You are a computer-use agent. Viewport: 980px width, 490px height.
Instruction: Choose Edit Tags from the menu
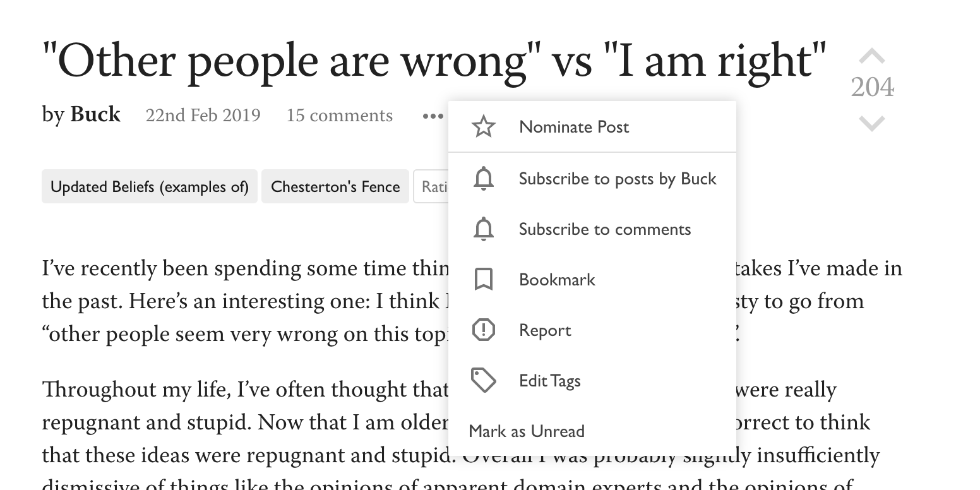pyautogui.click(x=549, y=381)
